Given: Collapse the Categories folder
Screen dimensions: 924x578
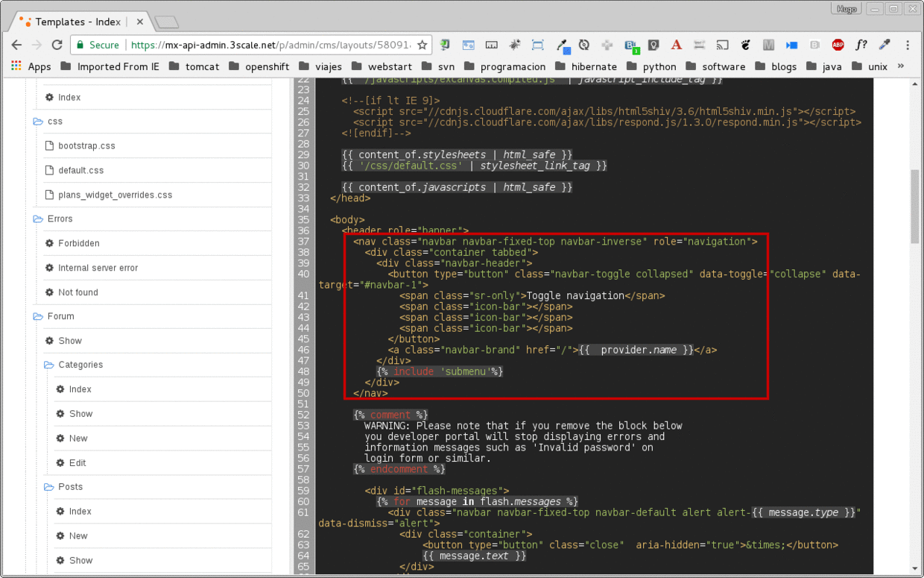Looking at the screenshot, I should [49, 365].
